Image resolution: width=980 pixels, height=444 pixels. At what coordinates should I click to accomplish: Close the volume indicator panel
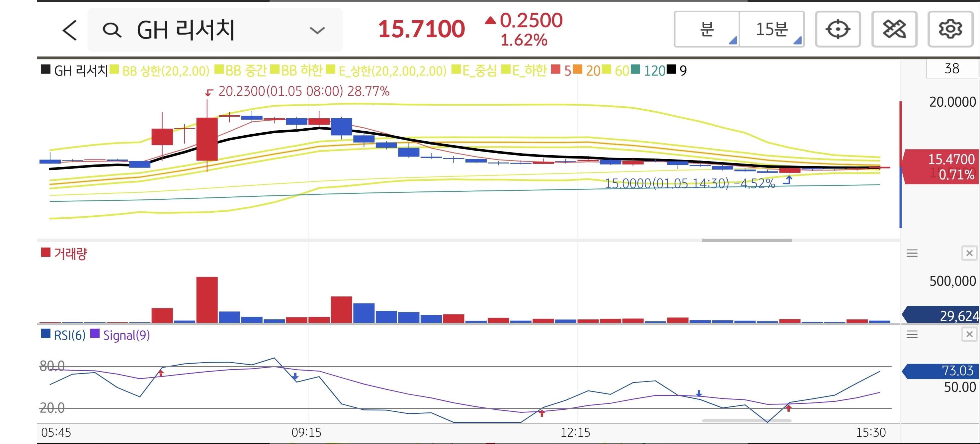tap(969, 253)
